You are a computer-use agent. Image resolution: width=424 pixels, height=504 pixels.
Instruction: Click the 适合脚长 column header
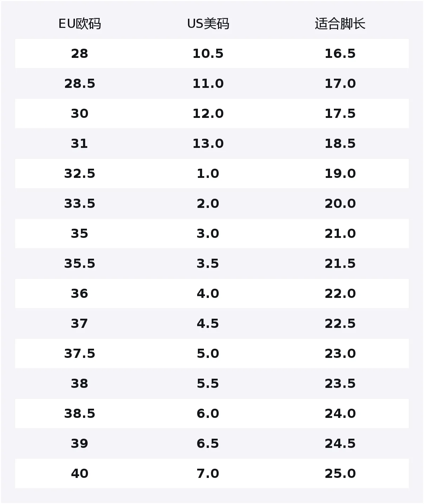pos(340,24)
